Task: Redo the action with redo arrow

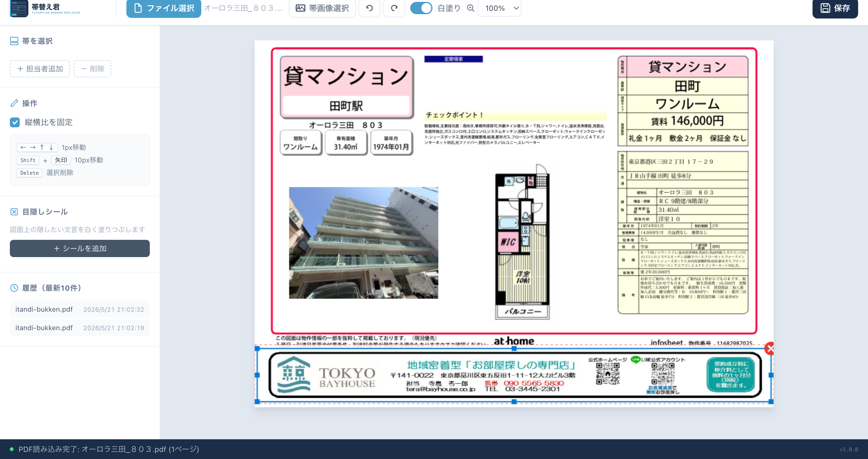Action: click(x=394, y=8)
